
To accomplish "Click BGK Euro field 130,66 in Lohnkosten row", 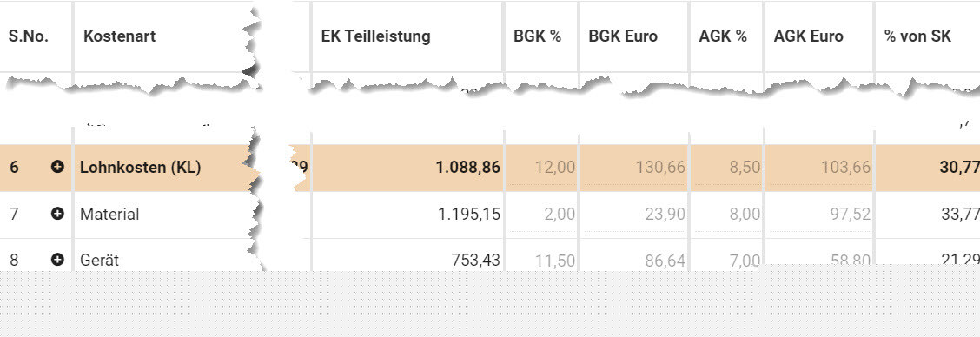I will pyautogui.click(x=633, y=168).
